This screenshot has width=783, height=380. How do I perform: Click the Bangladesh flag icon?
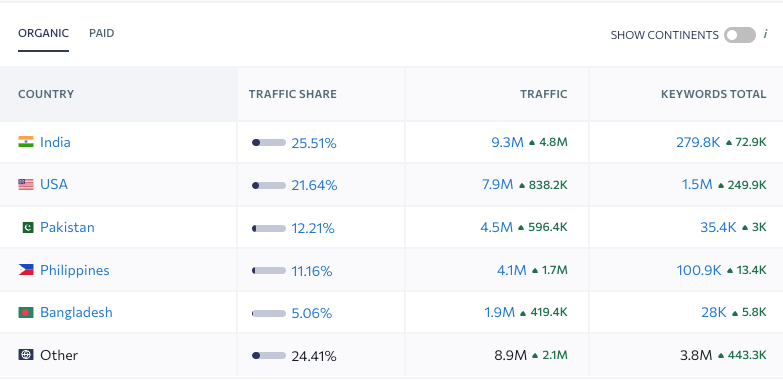pyautogui.click(x=26, y=313)
